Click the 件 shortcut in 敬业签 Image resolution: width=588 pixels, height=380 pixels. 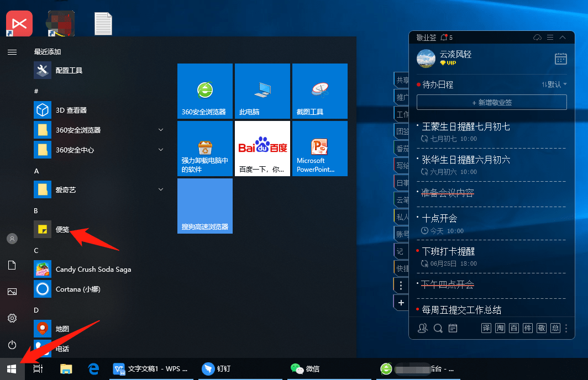tap(528, 328)
